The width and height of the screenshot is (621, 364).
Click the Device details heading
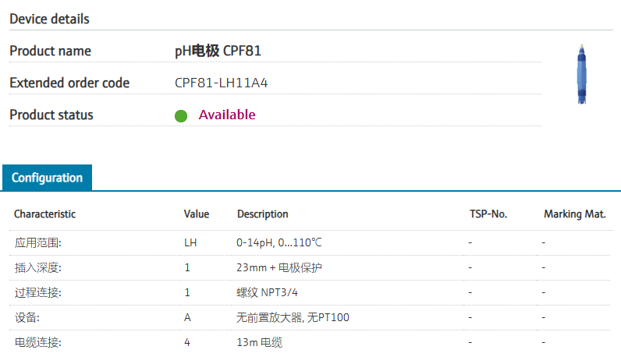coord(49,19)
